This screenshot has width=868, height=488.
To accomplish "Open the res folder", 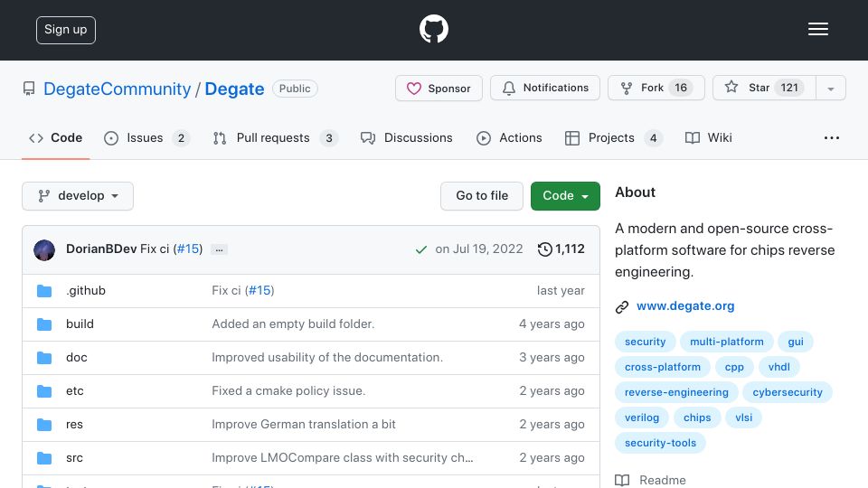I will click(74, 425).
